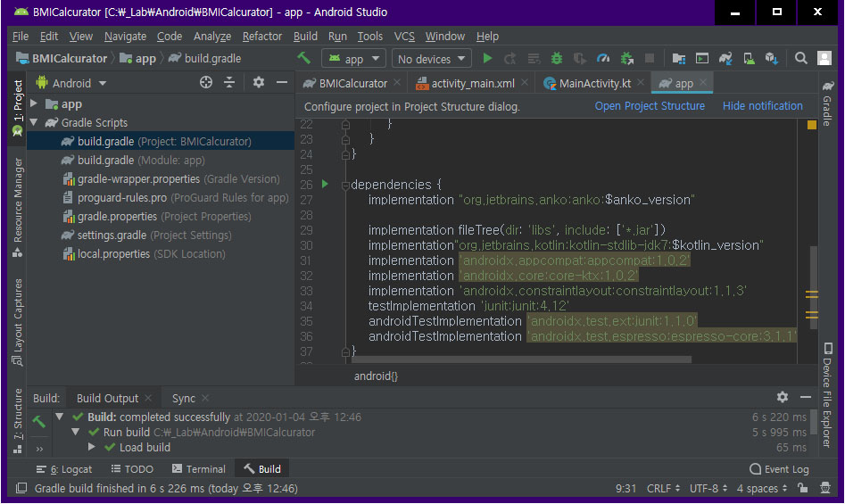845x504 pixels.
Task: Click the android{} breadcrumb below editor
Action: [376, 376]
